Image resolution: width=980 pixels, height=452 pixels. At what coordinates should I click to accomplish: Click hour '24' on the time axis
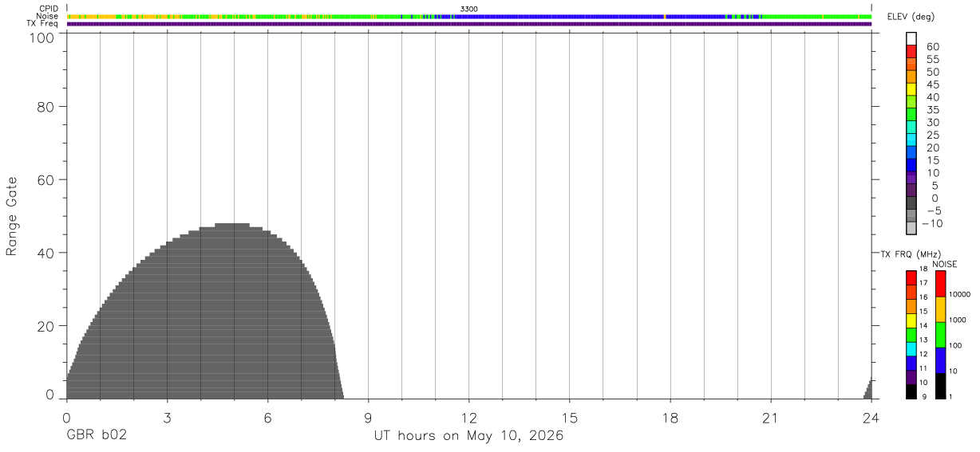coord(871,418)
